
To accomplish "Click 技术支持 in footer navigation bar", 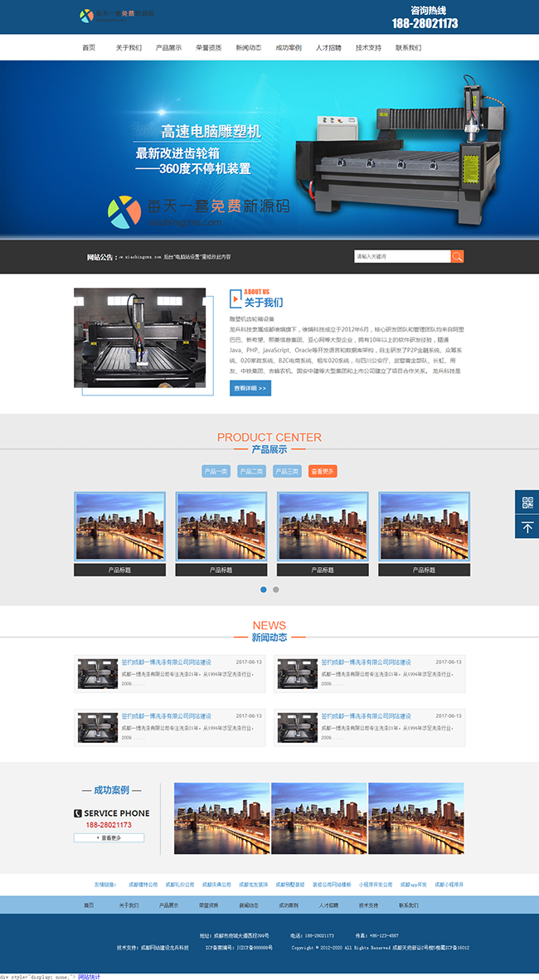I will (x=369, y=905).
